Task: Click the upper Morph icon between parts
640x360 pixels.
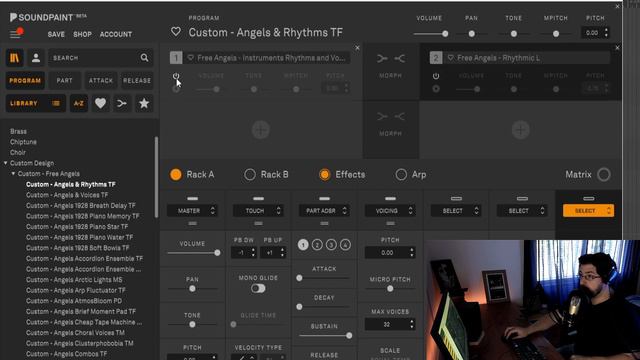Action: [391, 59]
